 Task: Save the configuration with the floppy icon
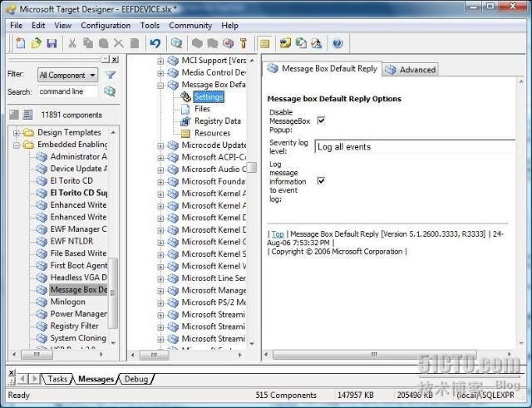[52, 43]
